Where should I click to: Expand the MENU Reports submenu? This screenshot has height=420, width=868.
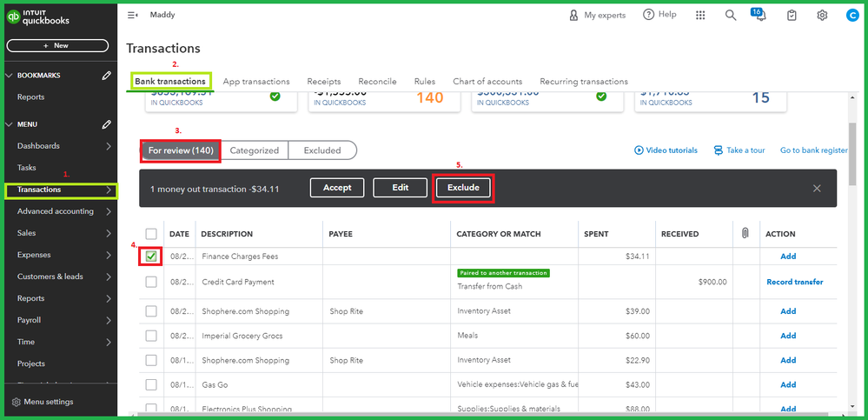tap(109, 298)
